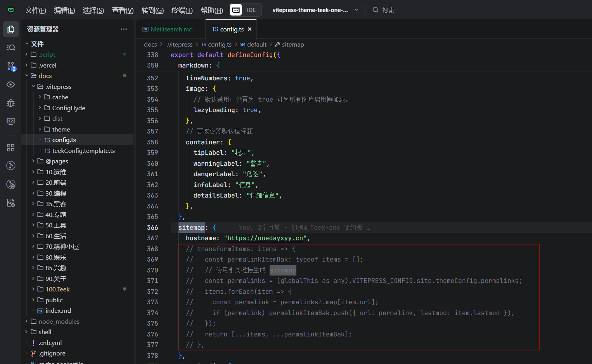Close the config.ts editor tab

click(250, 29)
